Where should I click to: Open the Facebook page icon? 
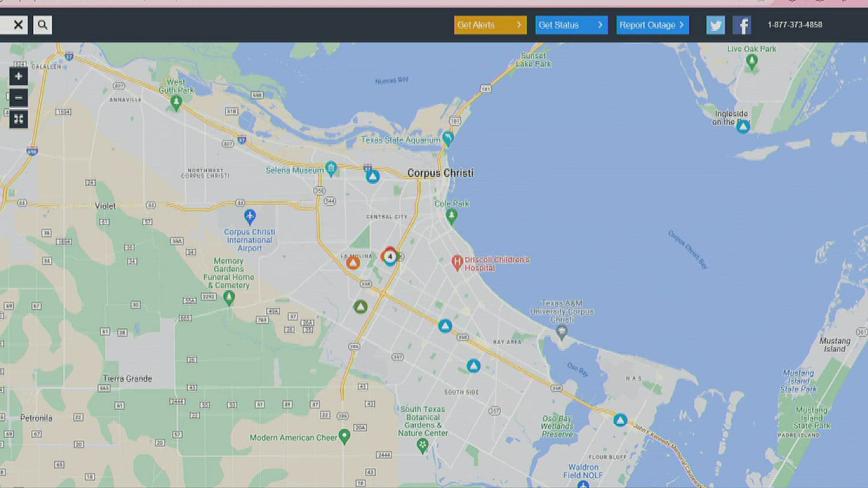click(x=742, y=25)
